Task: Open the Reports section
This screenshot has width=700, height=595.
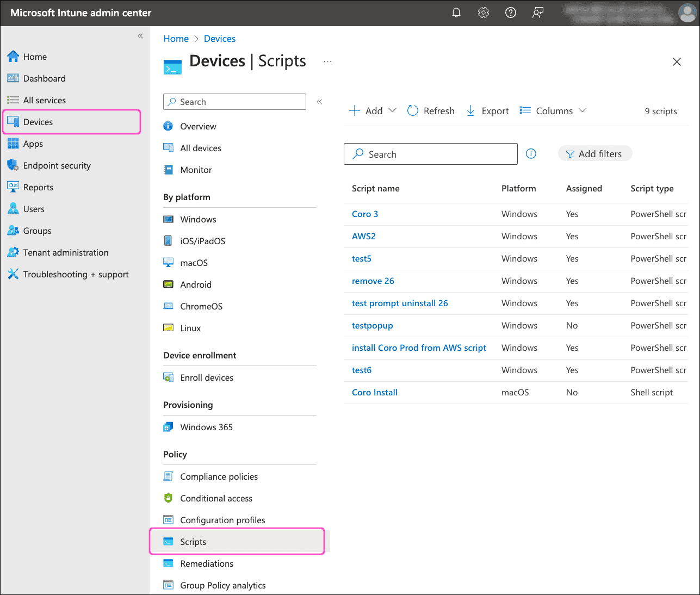Action: (38, 187)
